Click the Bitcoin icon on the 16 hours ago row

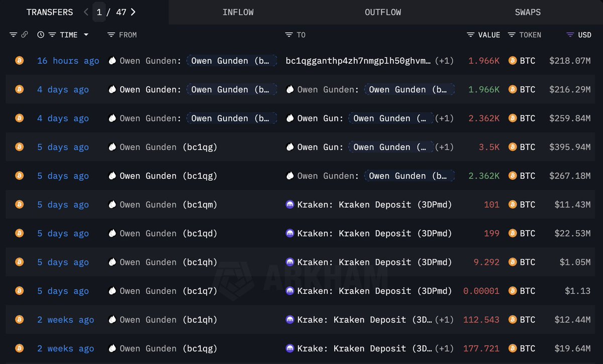20,61
